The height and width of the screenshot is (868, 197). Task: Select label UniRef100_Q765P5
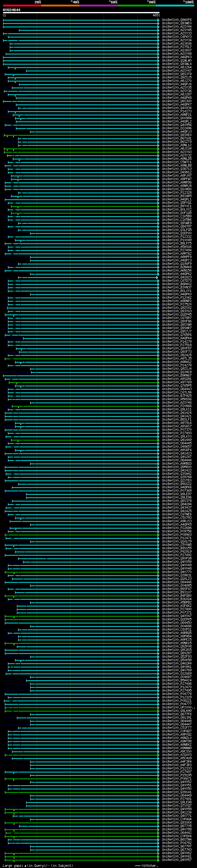click(x=177, y=386)
